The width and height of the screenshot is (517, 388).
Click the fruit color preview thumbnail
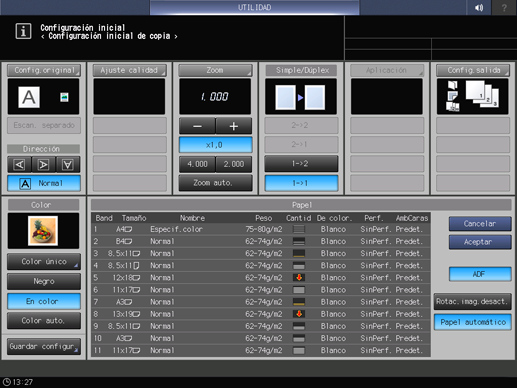pos(43,231)
